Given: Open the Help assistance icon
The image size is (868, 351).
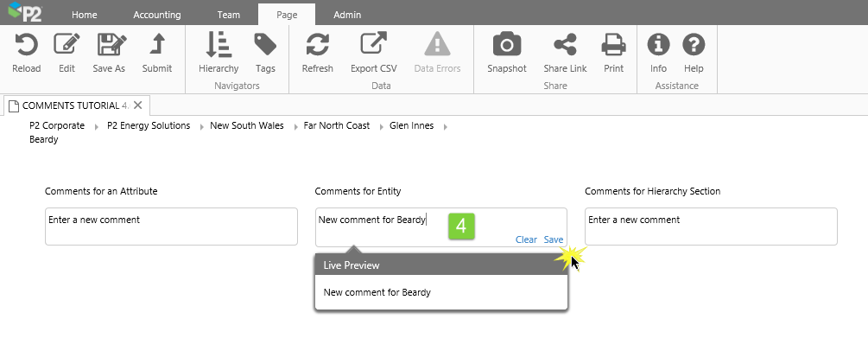Looking at the screenshot, I should coord(694,45).
